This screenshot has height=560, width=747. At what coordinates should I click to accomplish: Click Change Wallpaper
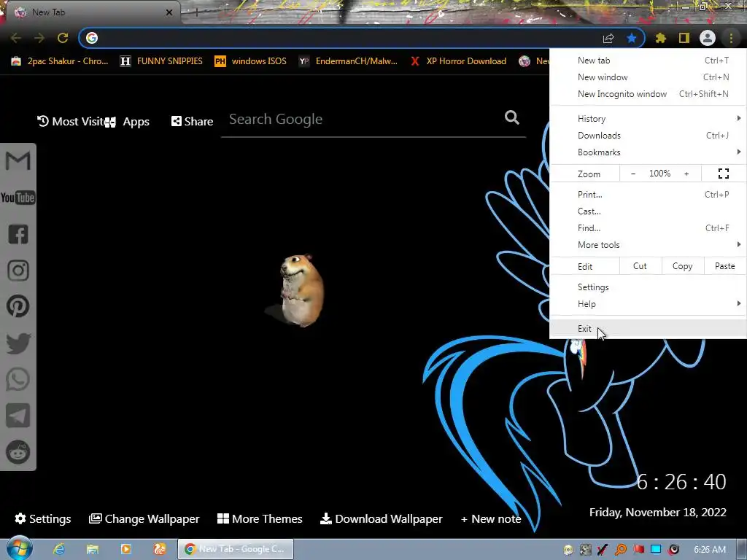144,518
